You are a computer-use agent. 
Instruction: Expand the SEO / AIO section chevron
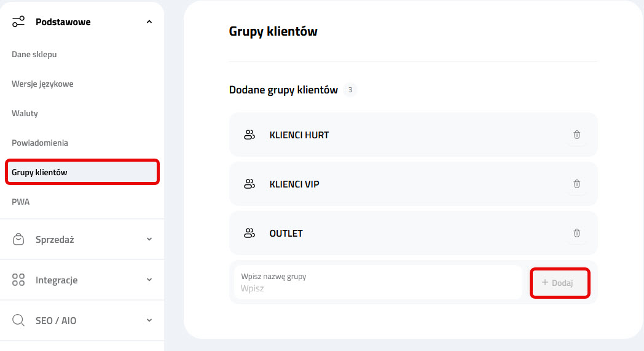coord(149,320)
